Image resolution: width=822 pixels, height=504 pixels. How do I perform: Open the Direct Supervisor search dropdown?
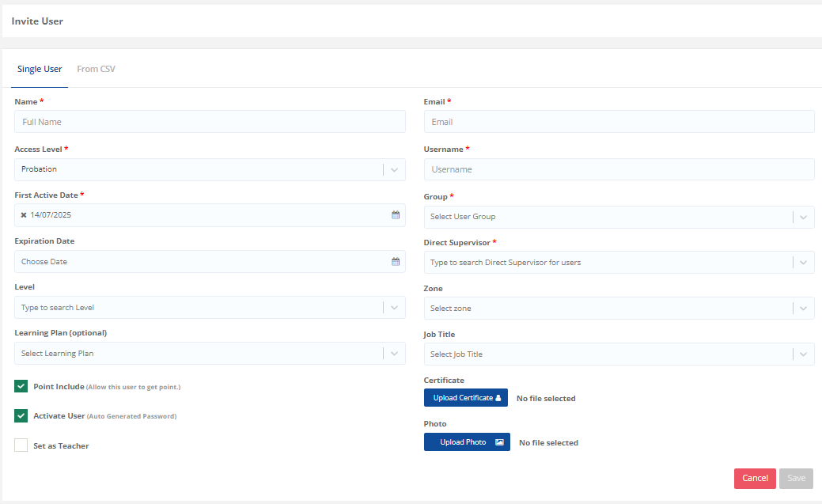click(619, 262)
